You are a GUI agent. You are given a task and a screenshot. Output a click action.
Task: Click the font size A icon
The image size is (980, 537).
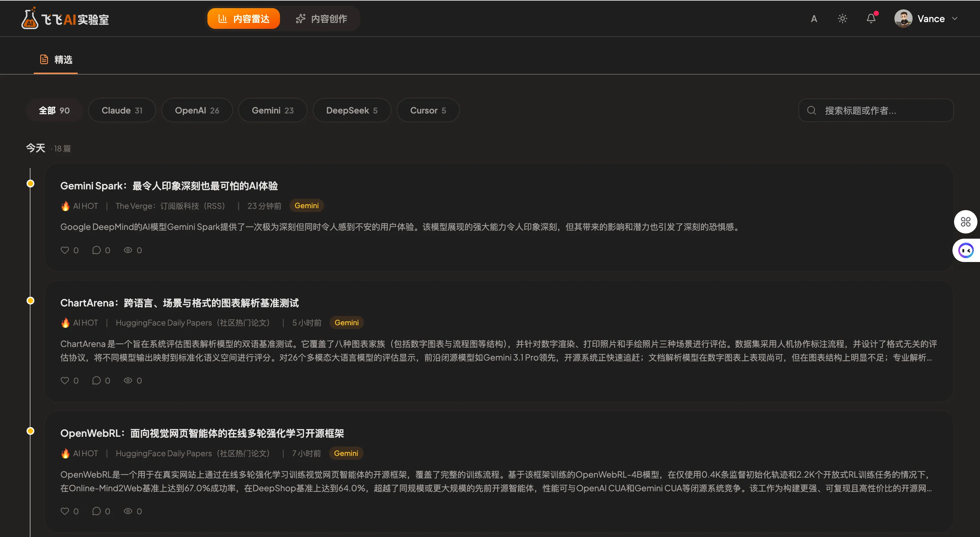(x=814, y=19)
